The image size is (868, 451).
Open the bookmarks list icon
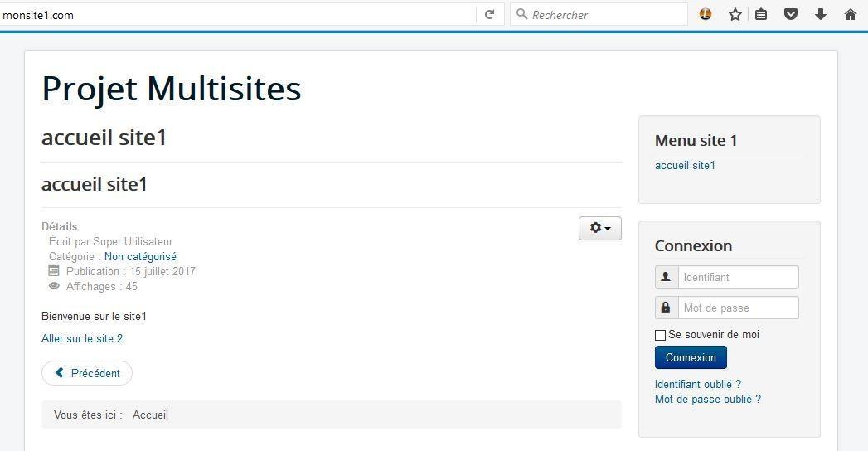tap(761, 14)
